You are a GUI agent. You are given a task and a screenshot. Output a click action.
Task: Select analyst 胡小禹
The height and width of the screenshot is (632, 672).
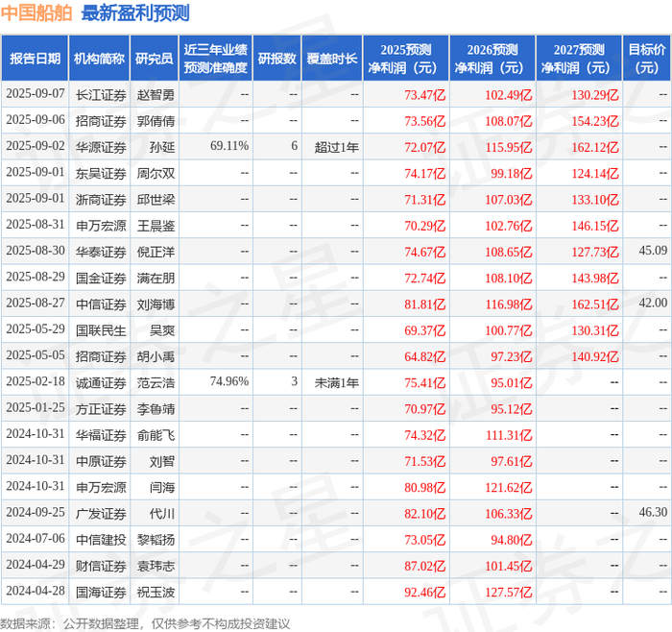(x=156, y=356)
